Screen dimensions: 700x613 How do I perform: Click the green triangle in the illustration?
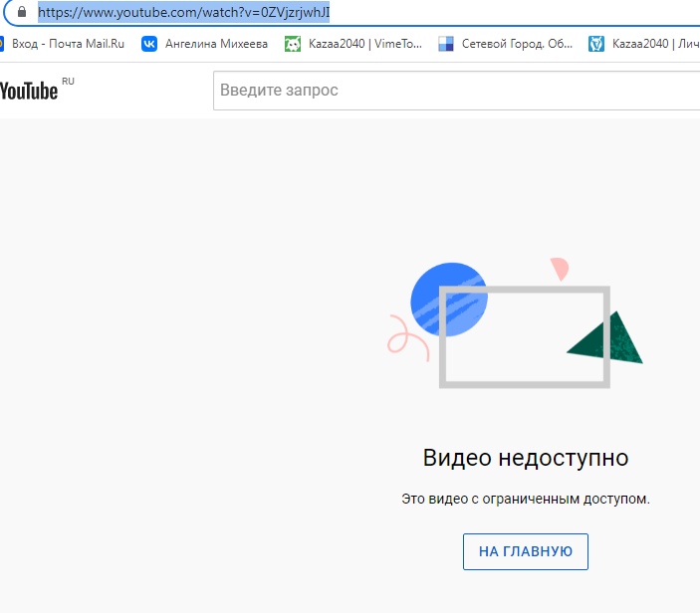pyautogui.click(x=610, y=341)
